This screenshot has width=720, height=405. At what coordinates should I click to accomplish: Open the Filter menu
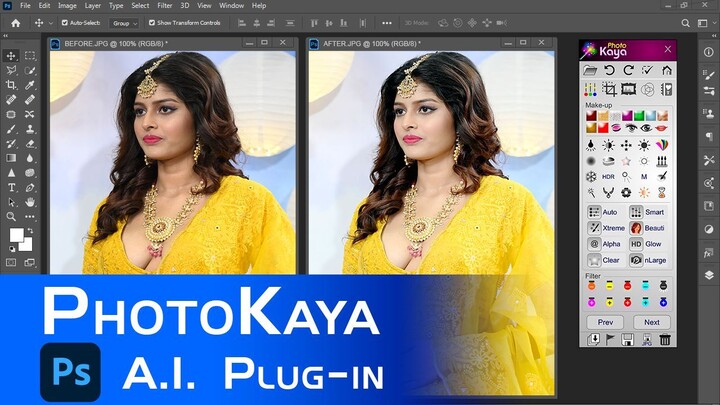click(164, 6)
